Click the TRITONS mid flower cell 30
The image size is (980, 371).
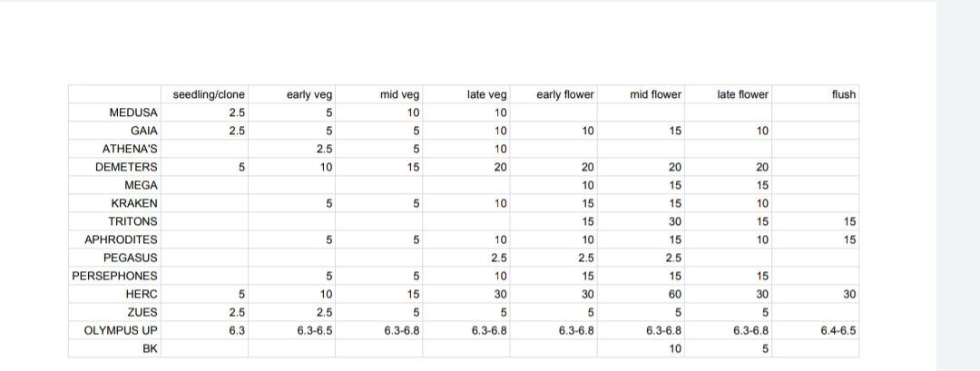click(641, 221)
